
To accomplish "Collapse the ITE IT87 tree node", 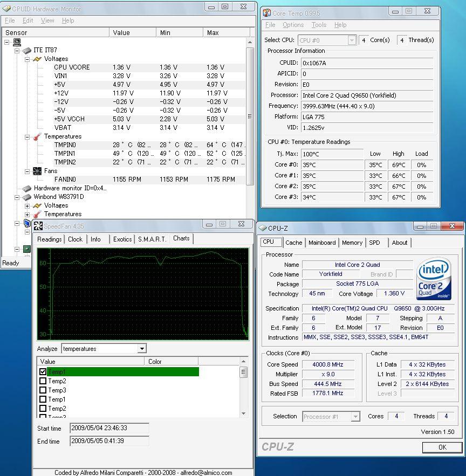I will (x=18, y=50).
